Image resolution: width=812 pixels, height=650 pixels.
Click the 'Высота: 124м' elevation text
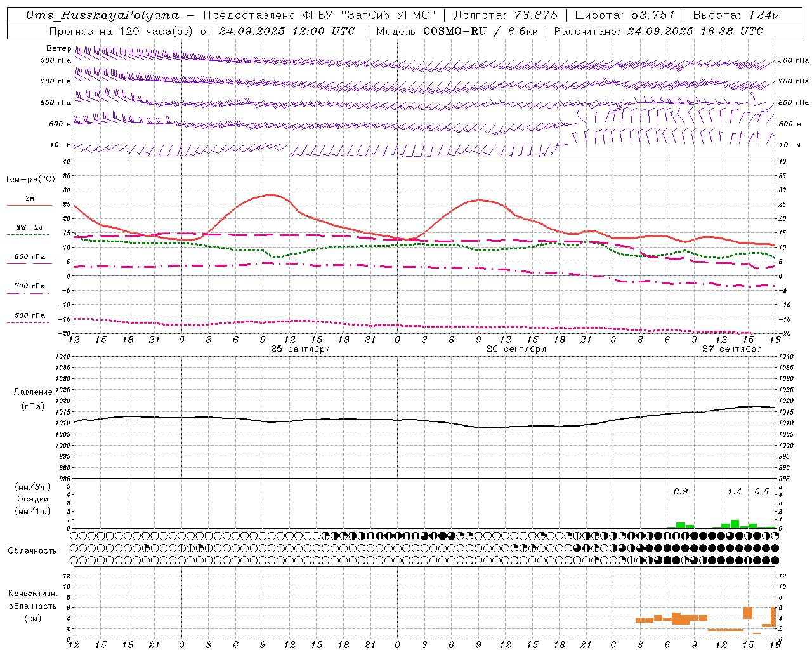(736, 15)
